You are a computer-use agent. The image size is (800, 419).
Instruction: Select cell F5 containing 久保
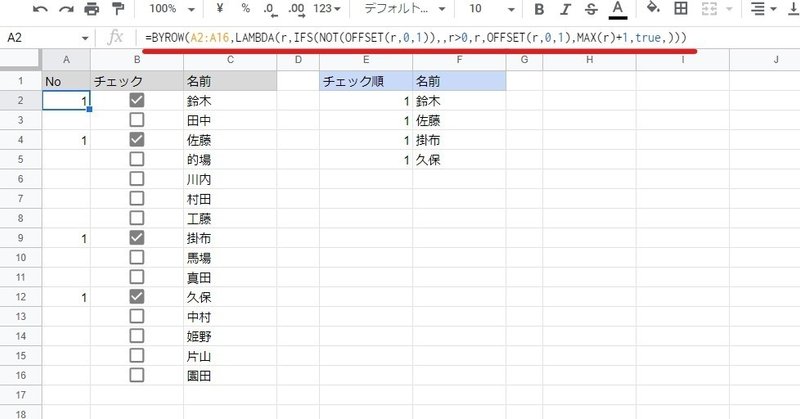459,160
